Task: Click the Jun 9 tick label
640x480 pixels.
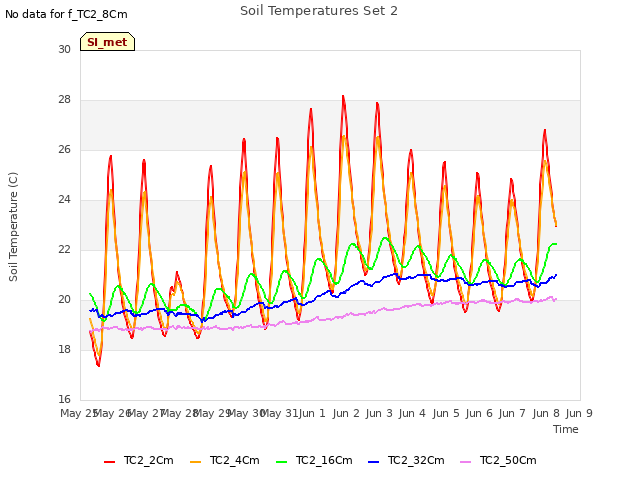Action: pyautogui.click(x=579, y=413)
